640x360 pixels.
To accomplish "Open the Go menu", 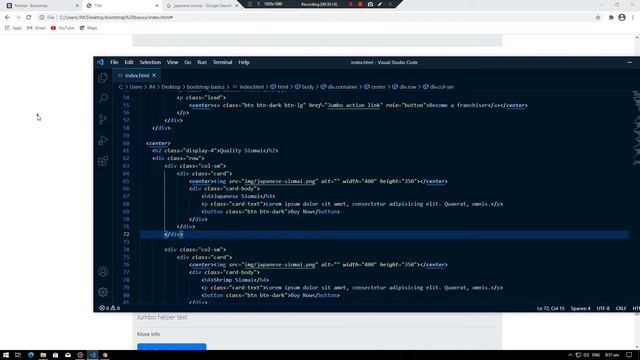I will point(188,62).
